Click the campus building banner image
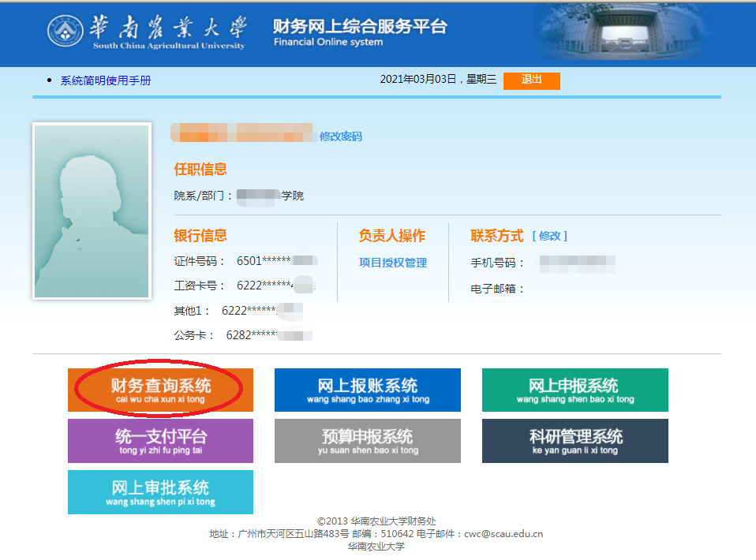 (622, 33)
